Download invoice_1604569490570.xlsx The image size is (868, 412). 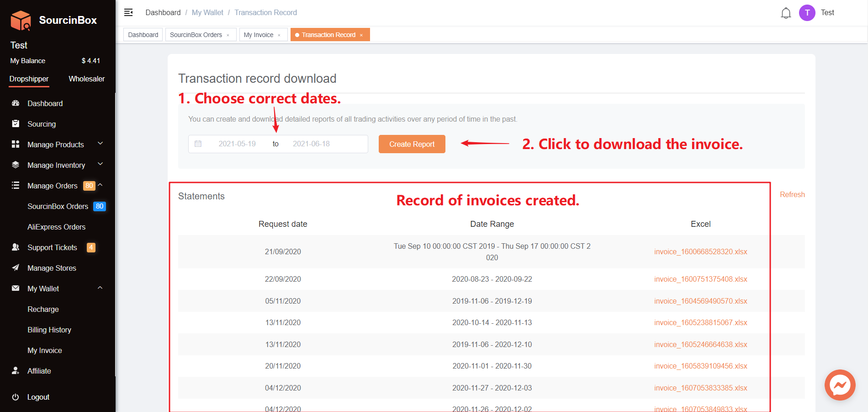pos(700,301)
